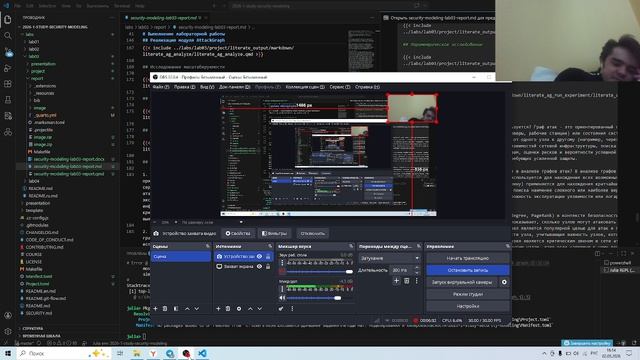Mute the microphone channel in OBS mixer
Image resolution: width=640 pixels, height=360 pixels.
pos(282,298)
